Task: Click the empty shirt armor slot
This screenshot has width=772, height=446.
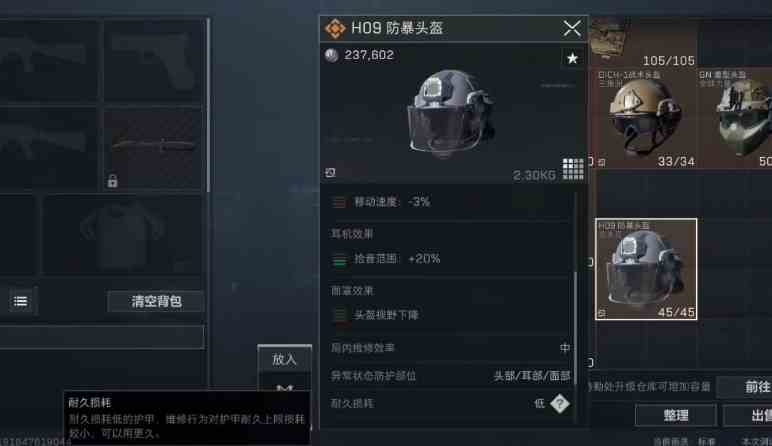Action: click(122, 235)
